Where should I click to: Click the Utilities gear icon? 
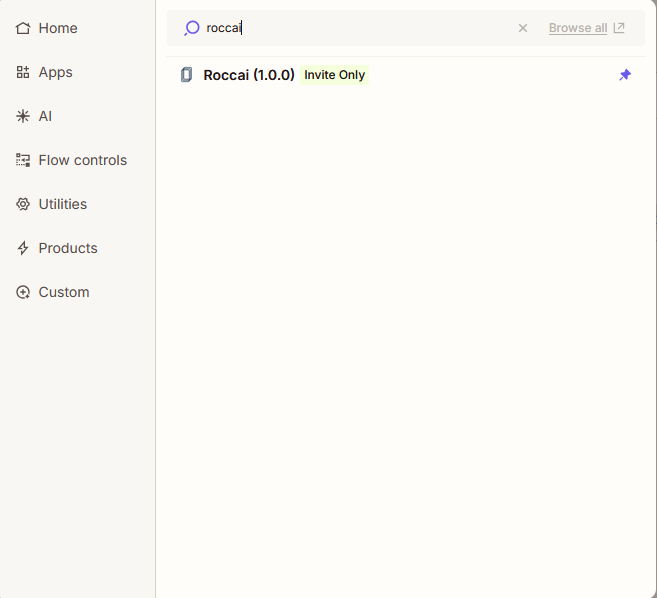coord(23,204)
